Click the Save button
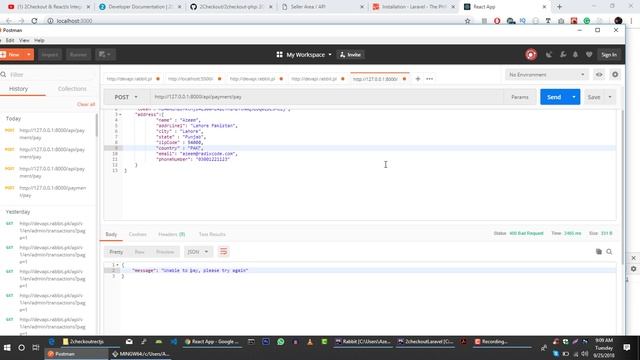This screenshot has width=640, height=360. click(594, 97)
